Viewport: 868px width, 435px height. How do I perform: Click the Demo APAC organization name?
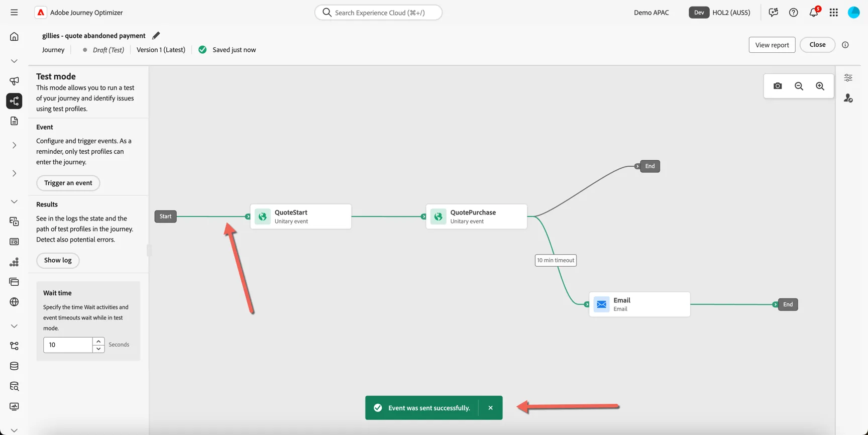coord(651,13)
